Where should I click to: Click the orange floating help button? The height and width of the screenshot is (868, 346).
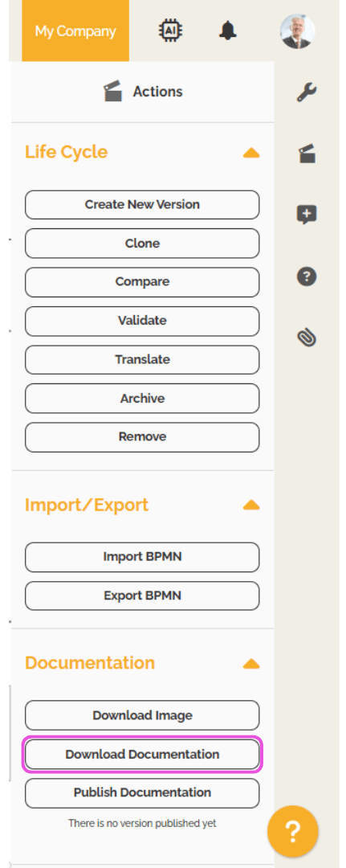coord(292,831)
